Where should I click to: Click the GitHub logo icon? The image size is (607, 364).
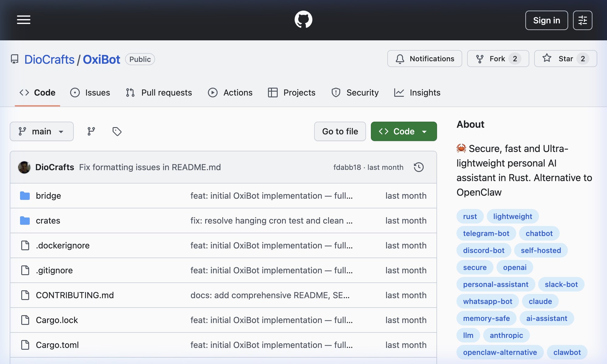click(303, 20)
